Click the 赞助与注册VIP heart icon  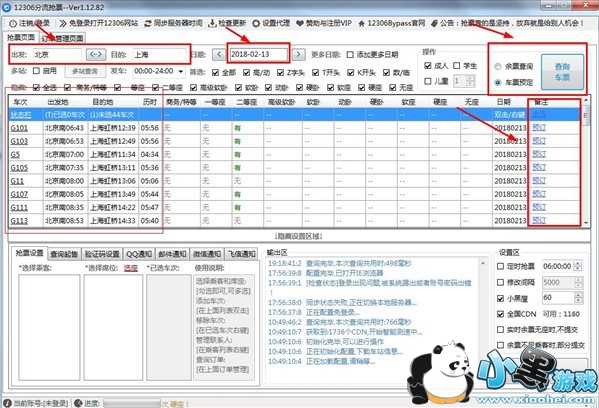(x=300, y=23)
